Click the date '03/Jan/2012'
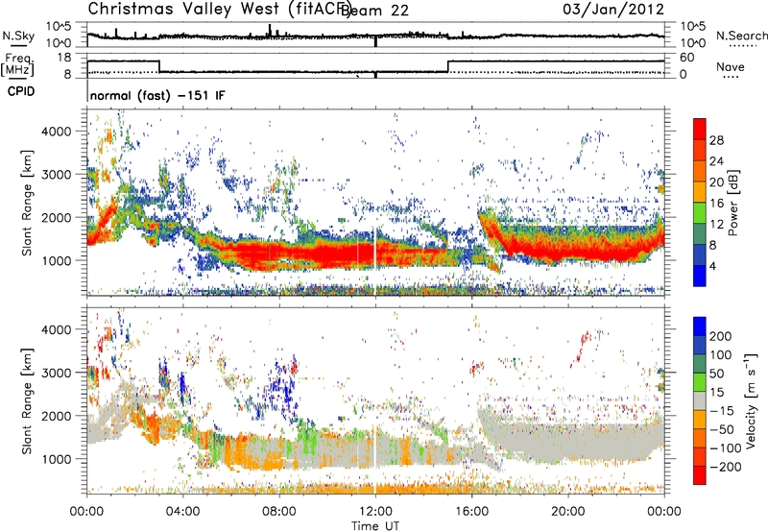The height and width of the screenshot is (532, 768). pyautogui.click(x=613, y=9)
